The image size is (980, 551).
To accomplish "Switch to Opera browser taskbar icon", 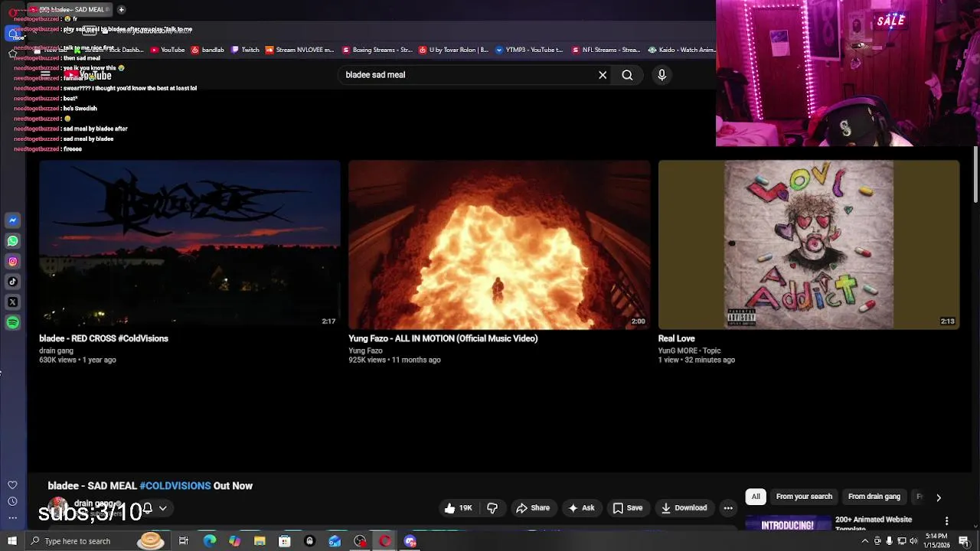I will [385, 541].
